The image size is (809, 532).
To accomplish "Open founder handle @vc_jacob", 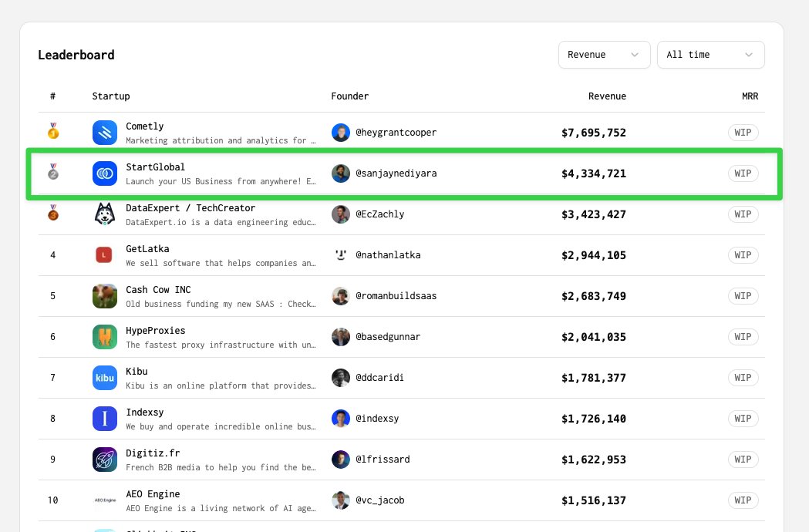I will (x=379, y=500).
